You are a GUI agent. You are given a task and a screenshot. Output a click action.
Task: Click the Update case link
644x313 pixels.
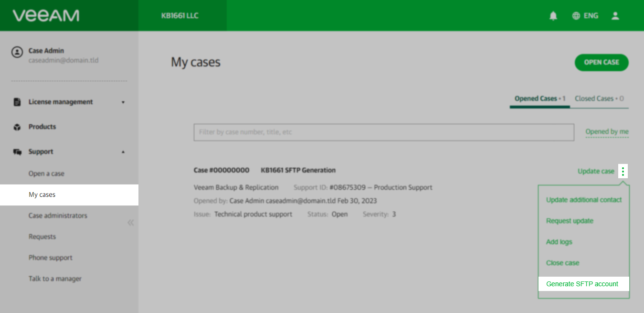coord(596,171)
